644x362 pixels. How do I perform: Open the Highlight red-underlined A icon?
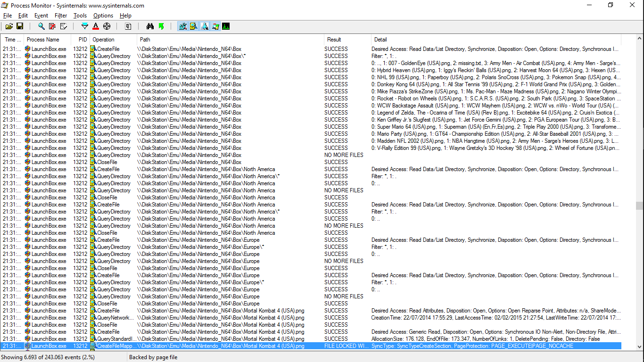96,26
